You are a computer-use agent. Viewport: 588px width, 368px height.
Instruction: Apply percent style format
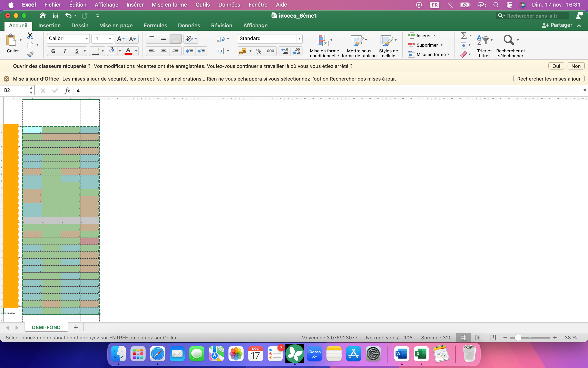[259, 51]
